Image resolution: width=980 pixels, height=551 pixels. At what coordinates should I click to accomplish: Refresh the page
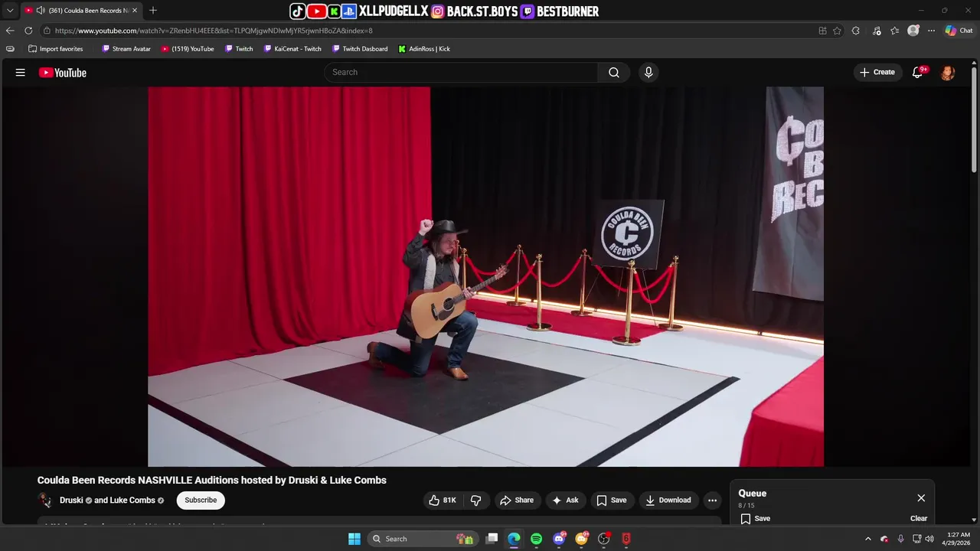click(28, 31)
